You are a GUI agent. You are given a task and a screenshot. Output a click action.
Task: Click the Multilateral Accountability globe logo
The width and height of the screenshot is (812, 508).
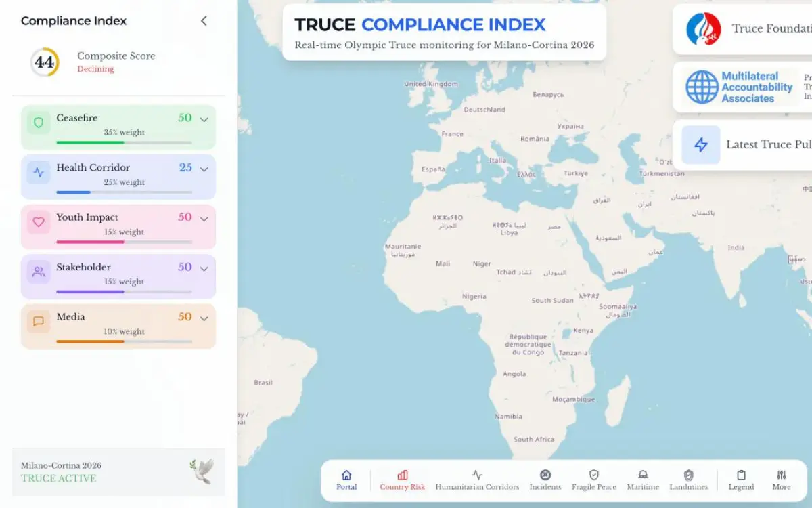[x=702, y=87]
